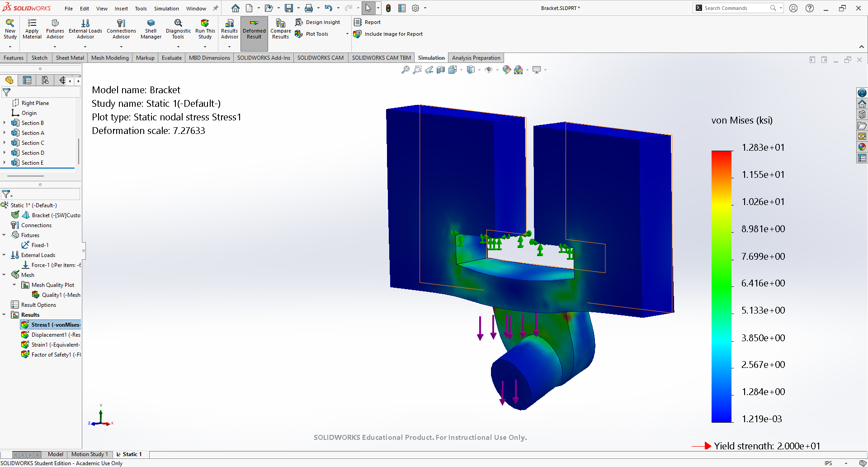Expand the Plot Tools dropdown arrow
The image size is (868, 467).
347,34
